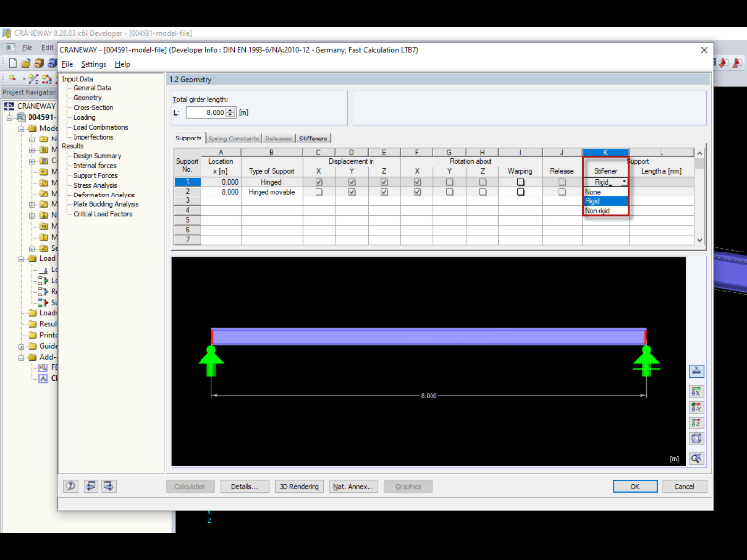Select the Supports tab
This screenshot has width=747, height=560.
tap(188, 138)
